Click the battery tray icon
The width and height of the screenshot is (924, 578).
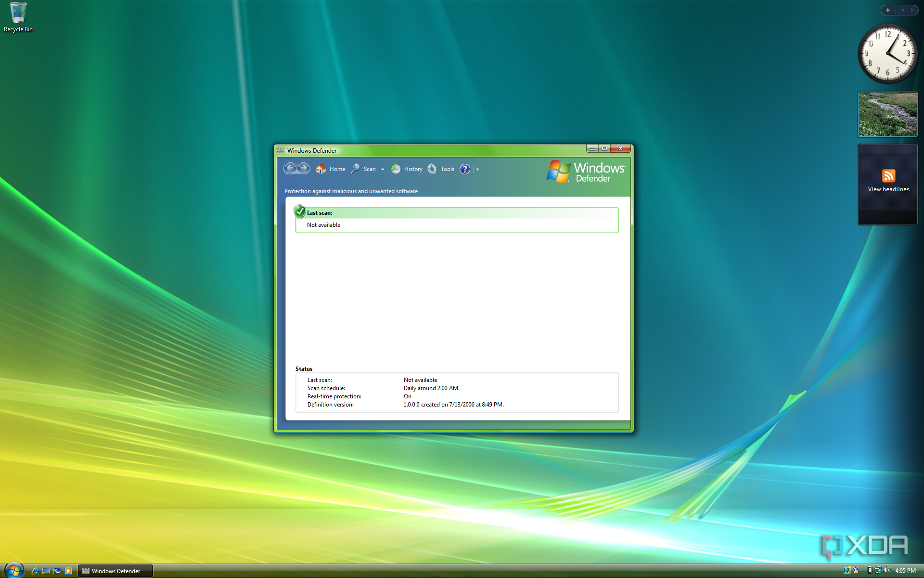(870, 570)
